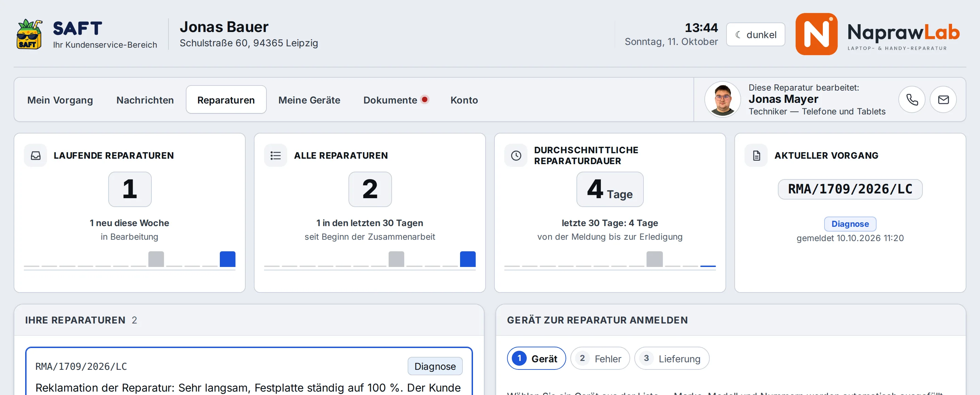Click the inbox icon for Laufende Reparaturen
This screenshot has width=980, height=395.
click(35, 156)
